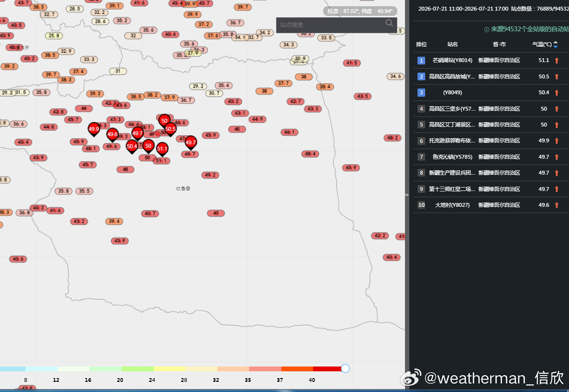The height and width of the screenshot is (392, 569).
Task: Select the 50.5 red map pin
Action: click(170, 129)
